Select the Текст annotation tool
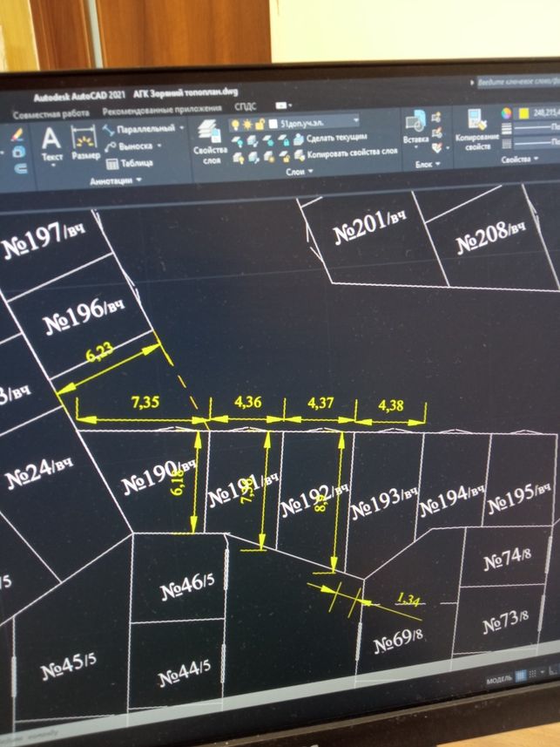Image resolution: width=560 pixels, height=747 pixels. click(x=51, y=145)
